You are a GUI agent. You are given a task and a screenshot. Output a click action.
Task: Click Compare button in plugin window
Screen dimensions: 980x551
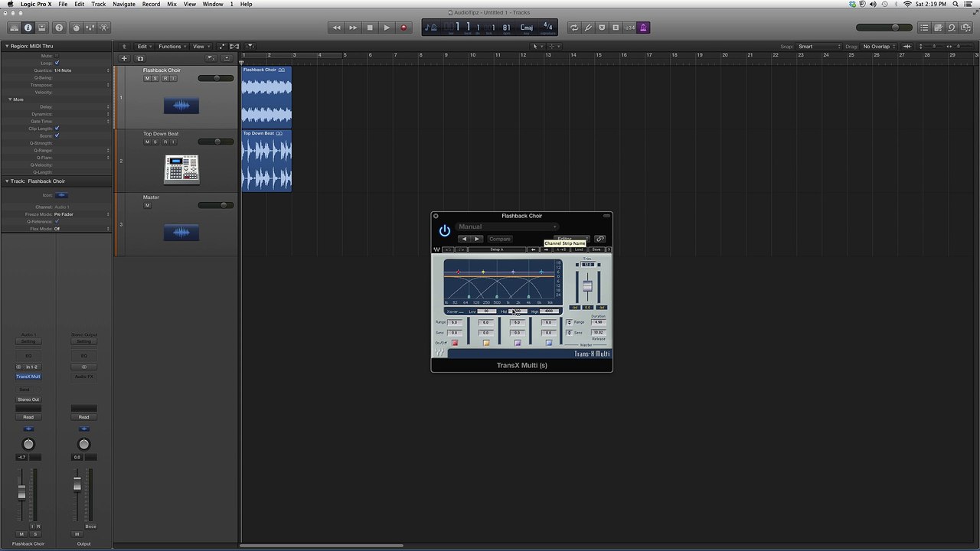click(499, 239)
